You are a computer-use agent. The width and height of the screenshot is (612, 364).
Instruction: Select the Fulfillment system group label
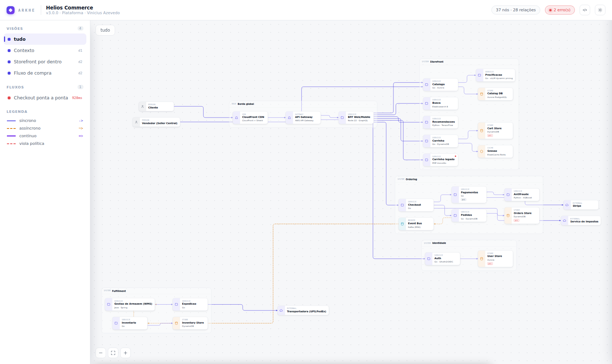(119, 291)
